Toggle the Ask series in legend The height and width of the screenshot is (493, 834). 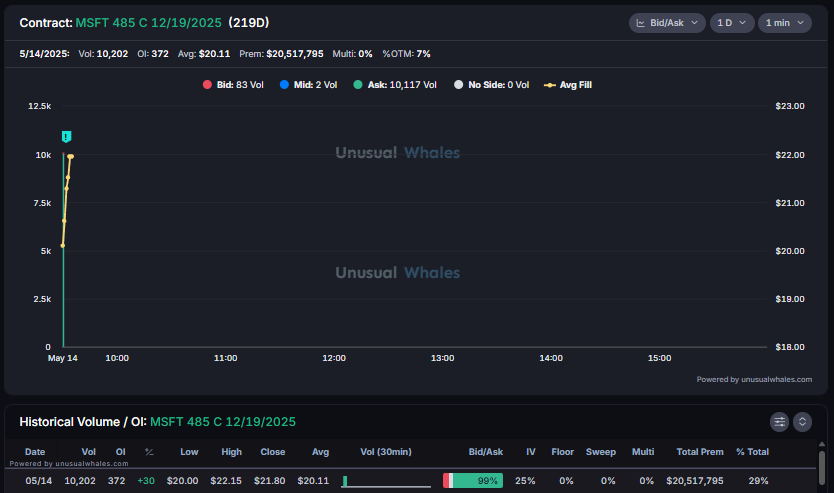coord(395,85)
